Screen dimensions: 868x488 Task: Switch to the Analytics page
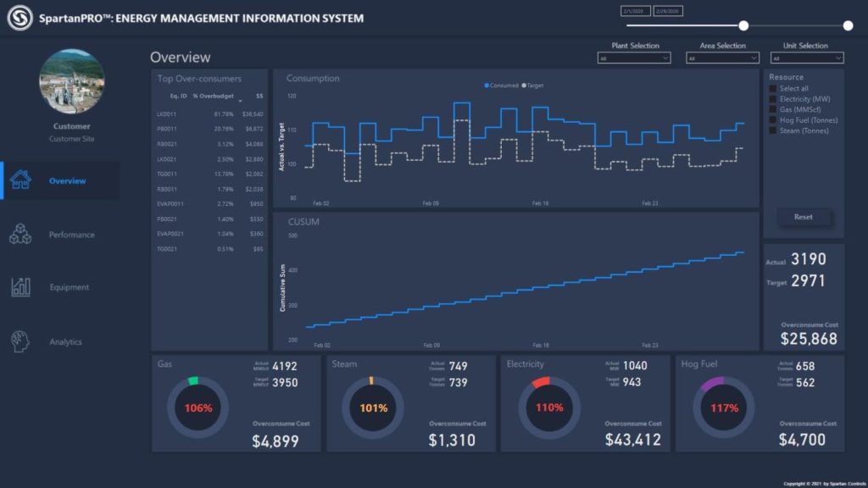(x=65, y=341)
